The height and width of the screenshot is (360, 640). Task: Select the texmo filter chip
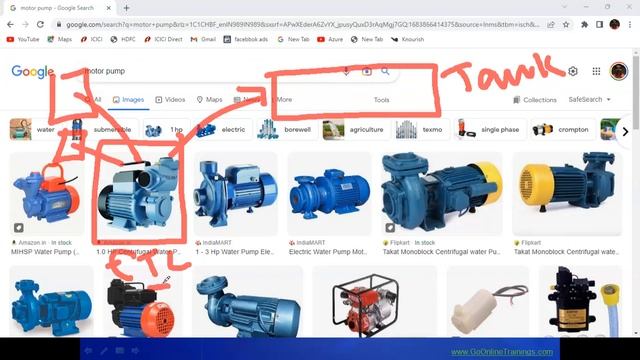coord(421,129)
